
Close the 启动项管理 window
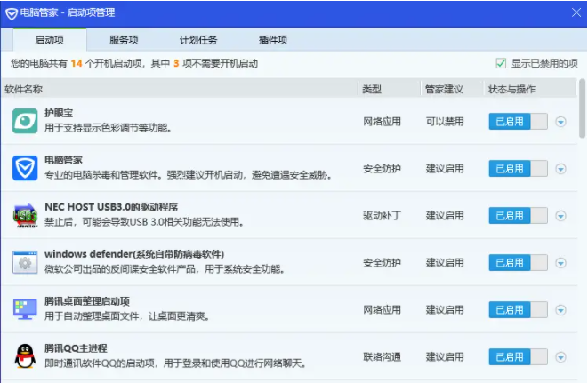pos(576,12)
